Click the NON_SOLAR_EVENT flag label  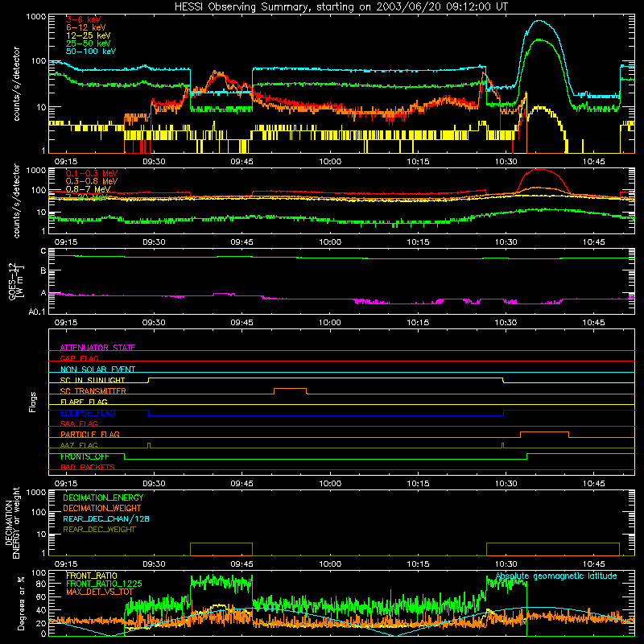click(97, 369)
